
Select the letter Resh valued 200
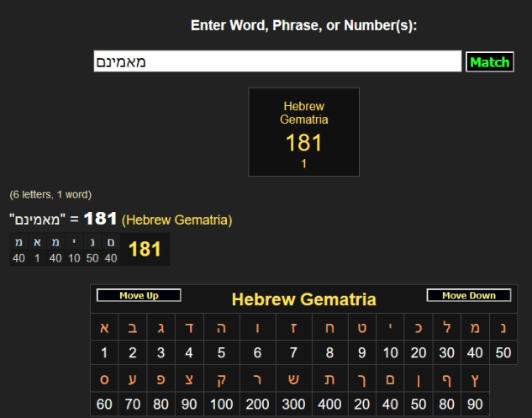click(257, 379)
